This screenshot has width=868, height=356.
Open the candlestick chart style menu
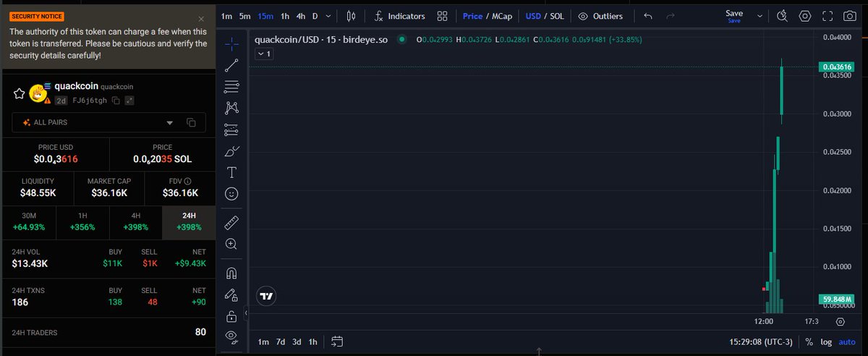point(352,16)
